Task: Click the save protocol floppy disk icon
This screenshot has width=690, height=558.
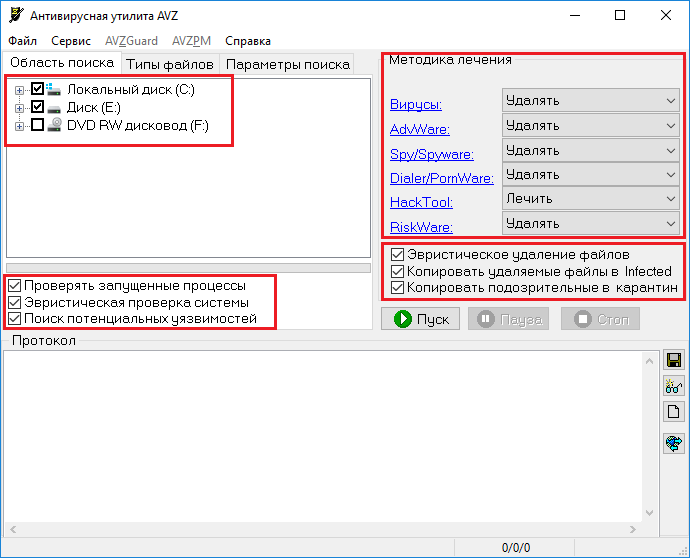Action: click(674, 360)
